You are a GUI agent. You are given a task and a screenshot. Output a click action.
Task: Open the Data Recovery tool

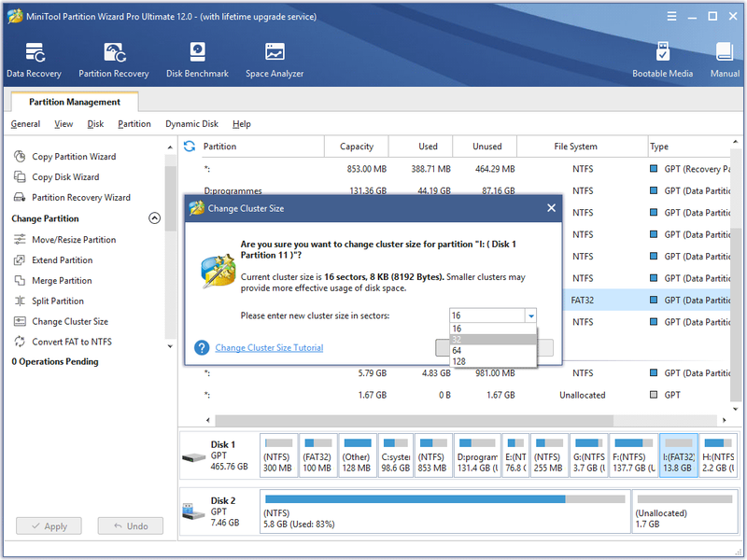click(34, 60)
